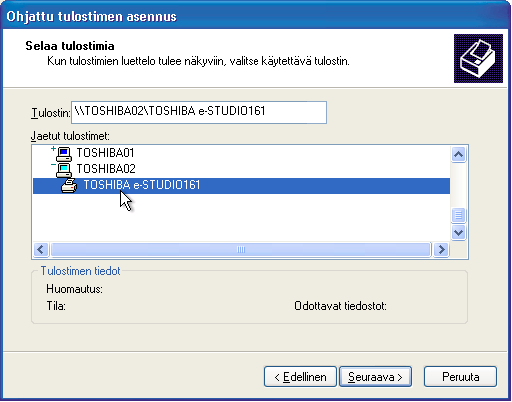Click the horizontal scrollbar right arrow
Screen dimensions: 512x402
441,249
